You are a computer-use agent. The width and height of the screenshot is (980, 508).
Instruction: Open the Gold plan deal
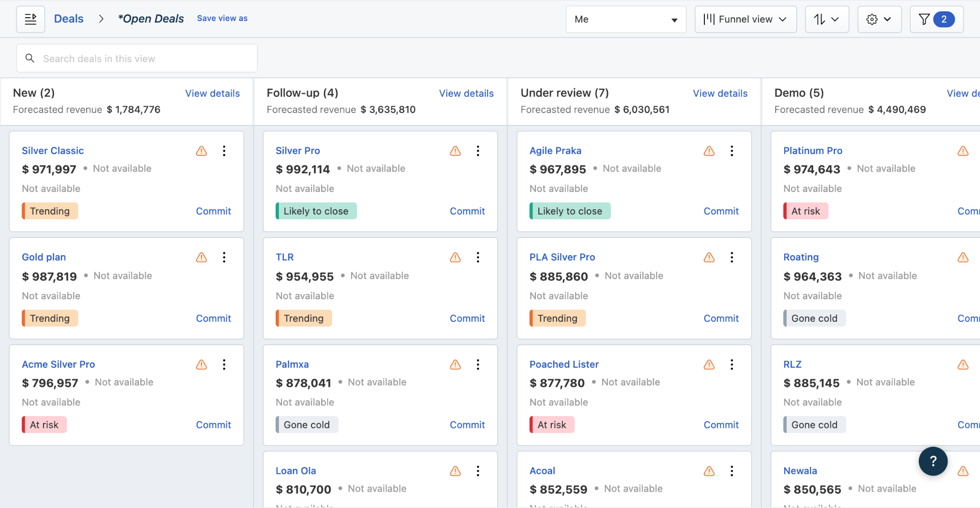click(x=44, y=257)
